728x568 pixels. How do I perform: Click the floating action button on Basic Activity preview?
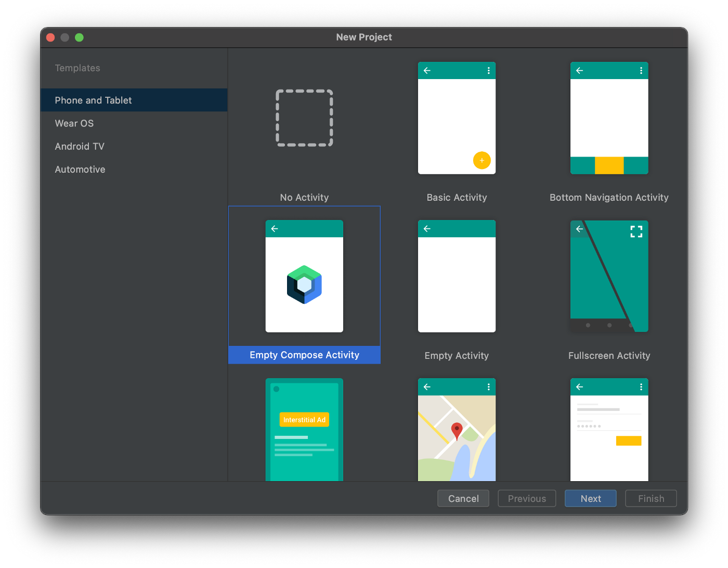(482, 160)
